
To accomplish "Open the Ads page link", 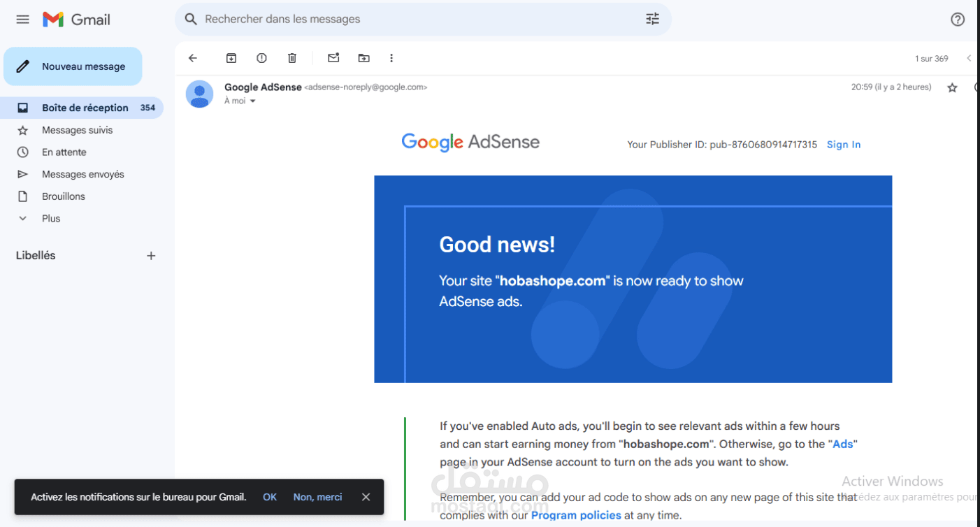I will [x=843, y=444].
